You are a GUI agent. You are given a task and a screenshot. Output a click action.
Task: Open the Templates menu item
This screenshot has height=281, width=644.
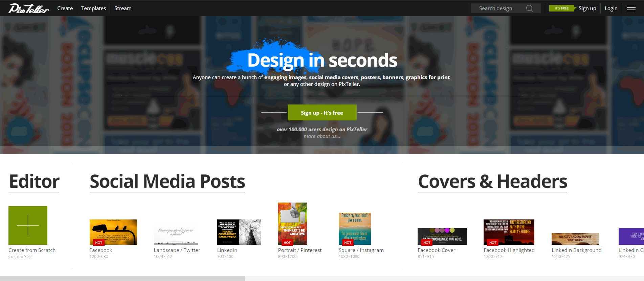93,8
